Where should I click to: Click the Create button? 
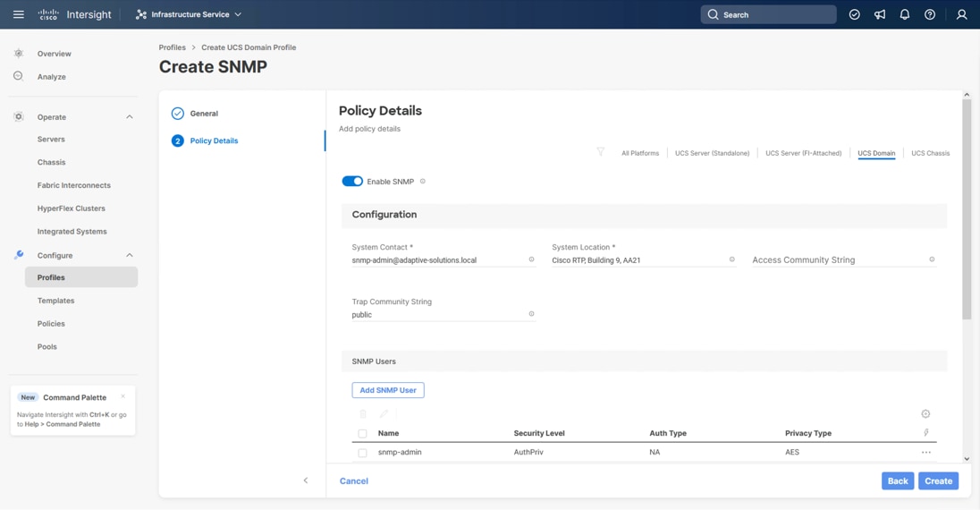(x=938, y=481)
